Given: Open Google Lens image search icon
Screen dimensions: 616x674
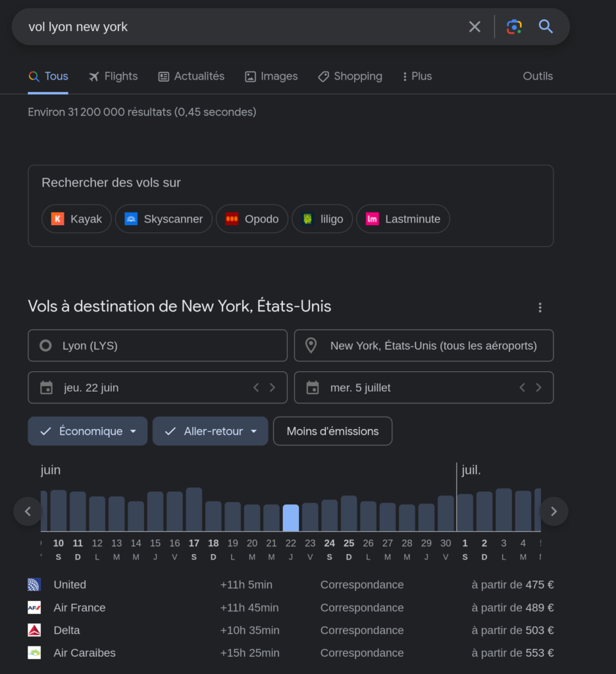Looking at the screenshot, I should [514, 26].
